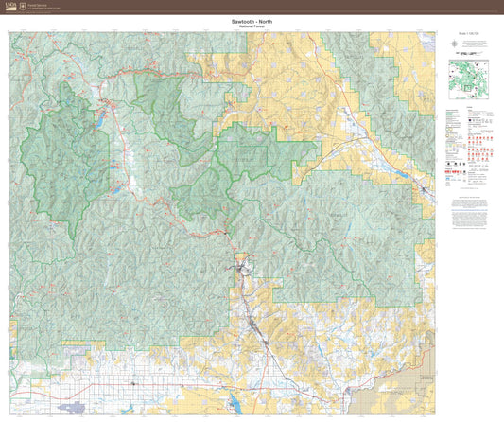
Task: Click the map scale text
Action: (x=469, y=33)
